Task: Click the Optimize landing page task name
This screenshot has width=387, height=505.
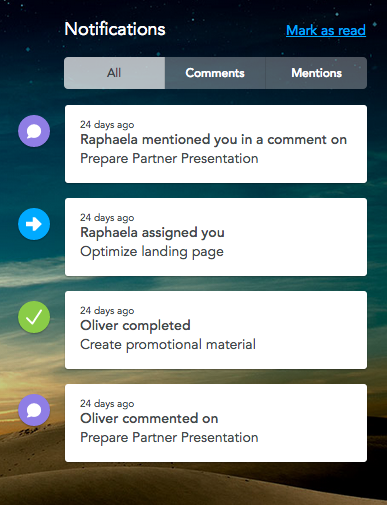Action: [152, 252]
